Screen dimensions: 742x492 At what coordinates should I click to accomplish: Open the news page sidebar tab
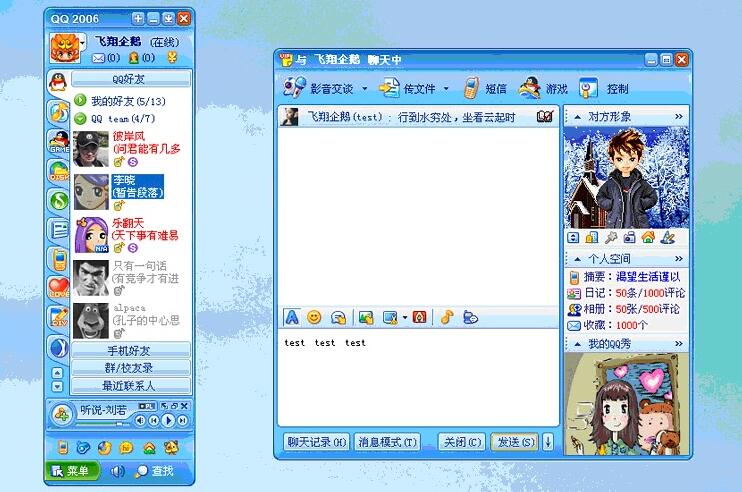coord(59,230)
